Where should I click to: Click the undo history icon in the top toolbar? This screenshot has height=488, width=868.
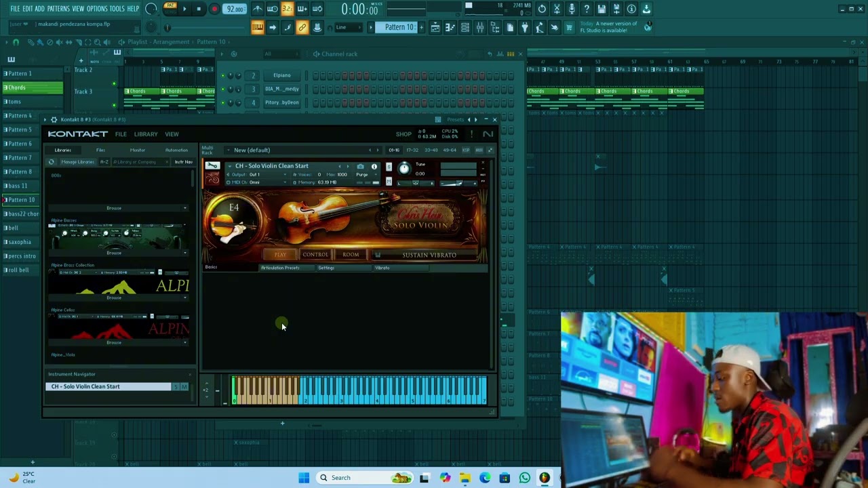[x=542, y=9]
